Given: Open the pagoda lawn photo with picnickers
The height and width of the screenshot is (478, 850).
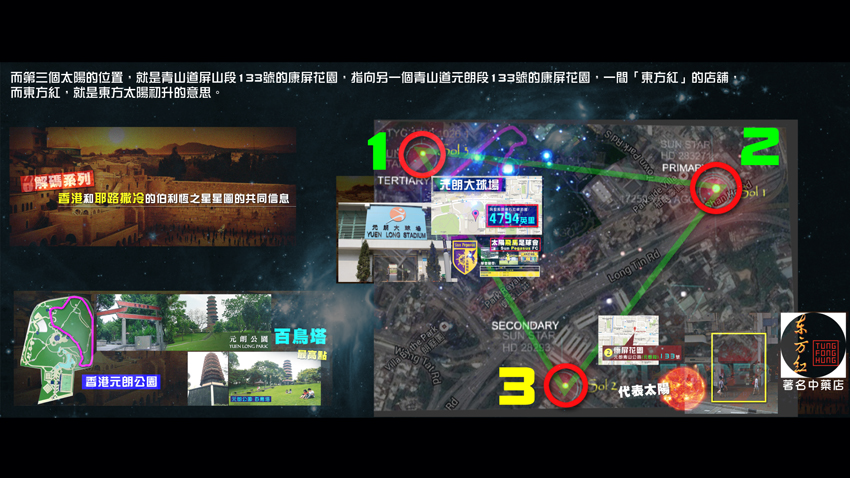Looking at the screenshot, I should click(x=274, y=379).
